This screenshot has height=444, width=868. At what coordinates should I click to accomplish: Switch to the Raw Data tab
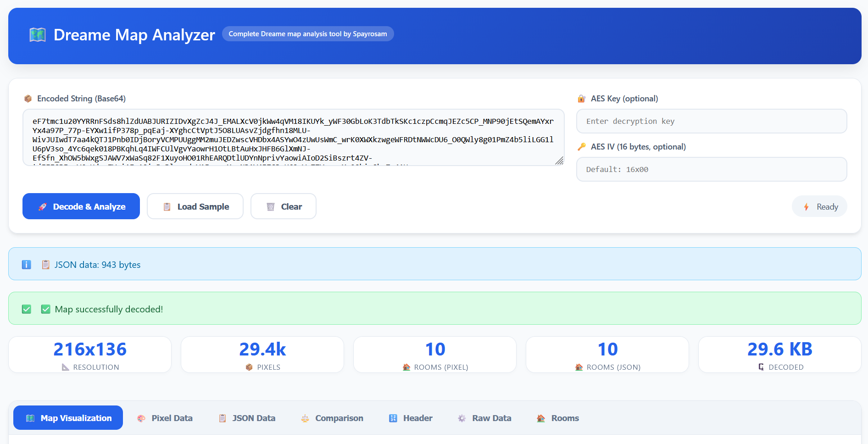[x=484, y=418]
